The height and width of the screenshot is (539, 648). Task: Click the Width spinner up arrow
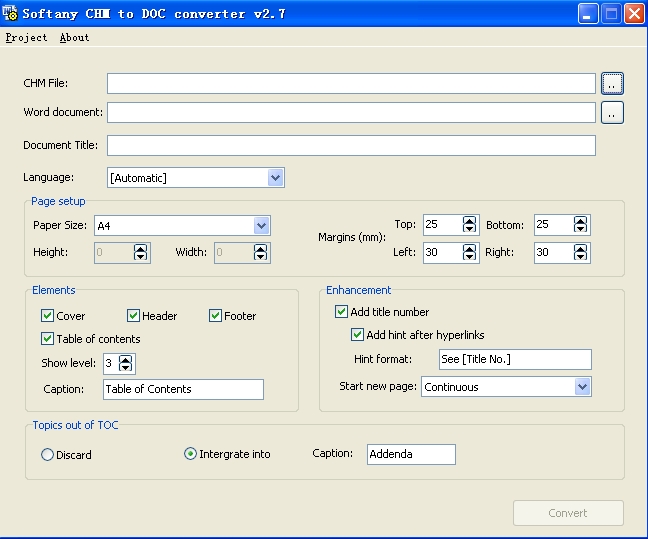tap(260, 248)
